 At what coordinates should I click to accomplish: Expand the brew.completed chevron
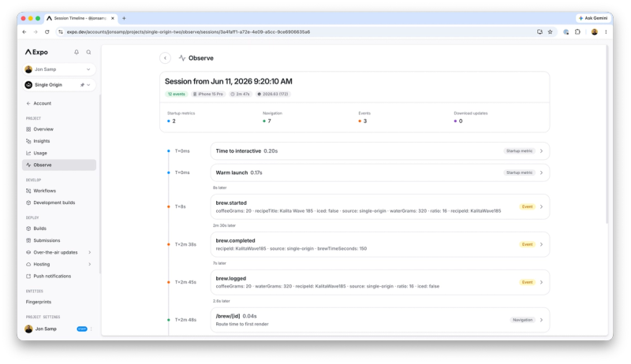[x=541, y=244]
